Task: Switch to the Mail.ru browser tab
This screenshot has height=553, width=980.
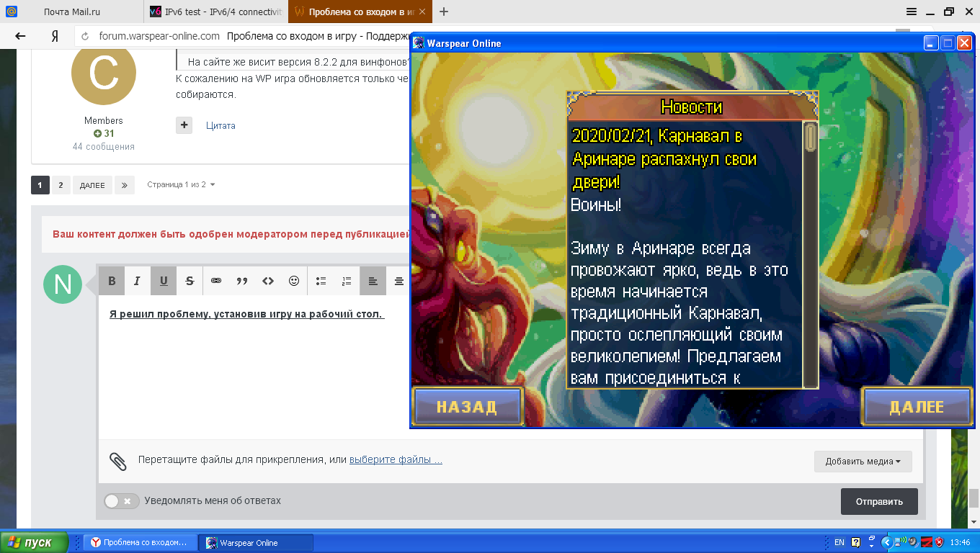Action: point(71,12)
